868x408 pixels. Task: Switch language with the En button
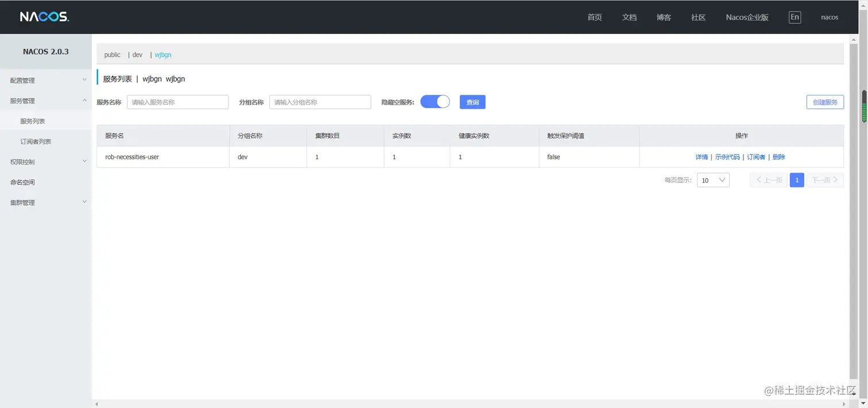coord(795,17)
